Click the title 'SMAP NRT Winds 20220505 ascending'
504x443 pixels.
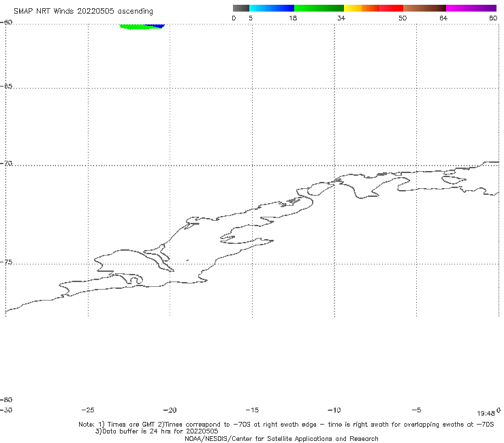(x=83, y=12)
